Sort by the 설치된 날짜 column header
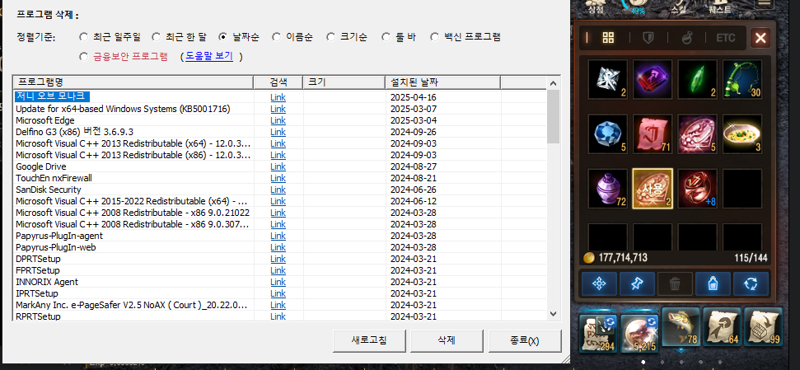 pyautogui.click(x=442, y=82)
